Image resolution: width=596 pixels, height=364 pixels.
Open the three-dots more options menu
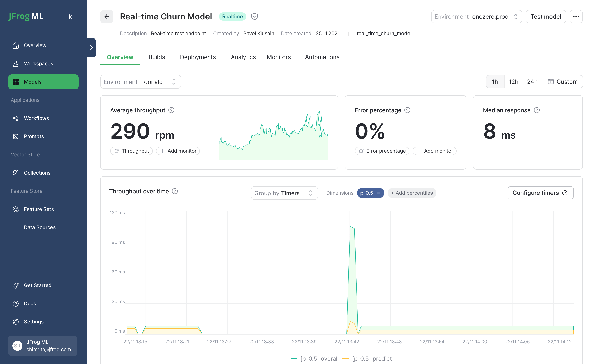point(576,17)
